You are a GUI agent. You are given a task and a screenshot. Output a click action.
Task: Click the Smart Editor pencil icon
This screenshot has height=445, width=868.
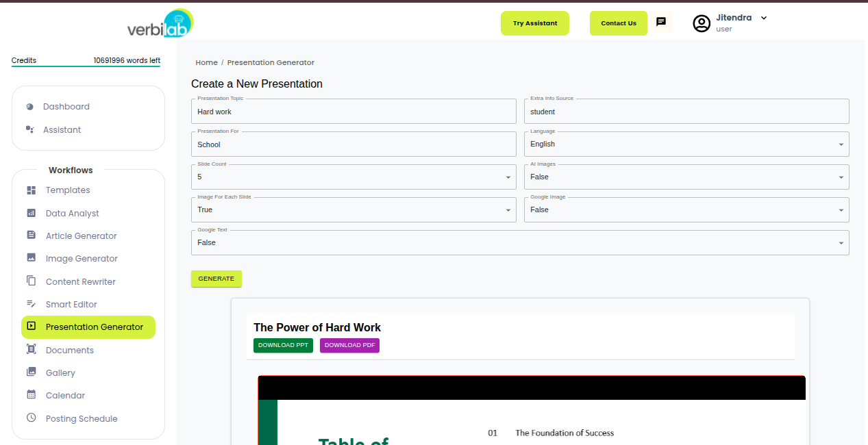tap(31, 304)
